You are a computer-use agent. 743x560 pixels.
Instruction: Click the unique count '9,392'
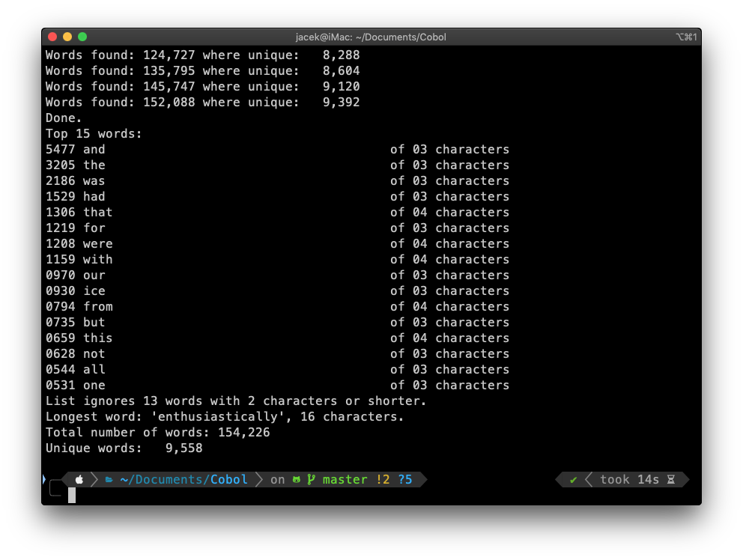(342, 103)
